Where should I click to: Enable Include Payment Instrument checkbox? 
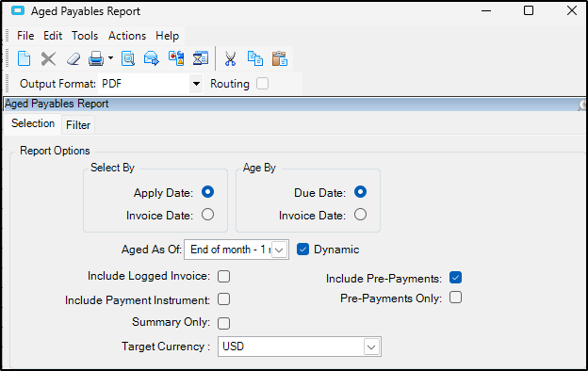(x=224, y=299)
